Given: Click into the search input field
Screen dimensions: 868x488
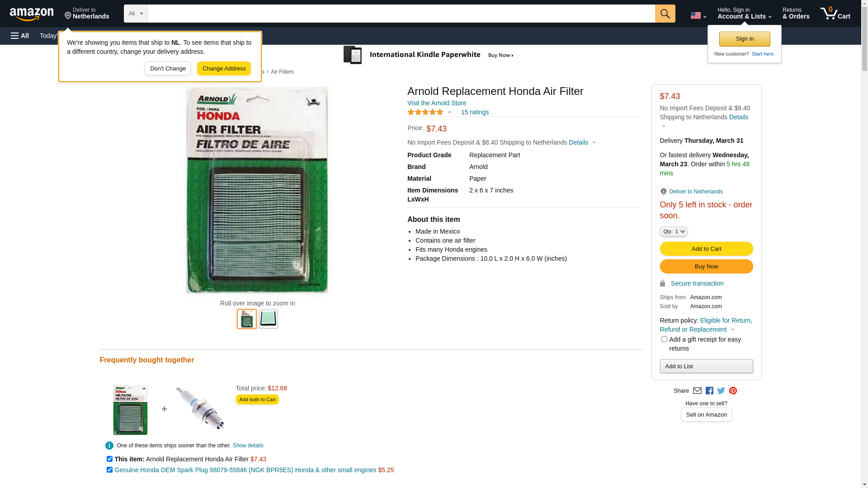Looking at the screenshot, I should (x=401, y=14).
